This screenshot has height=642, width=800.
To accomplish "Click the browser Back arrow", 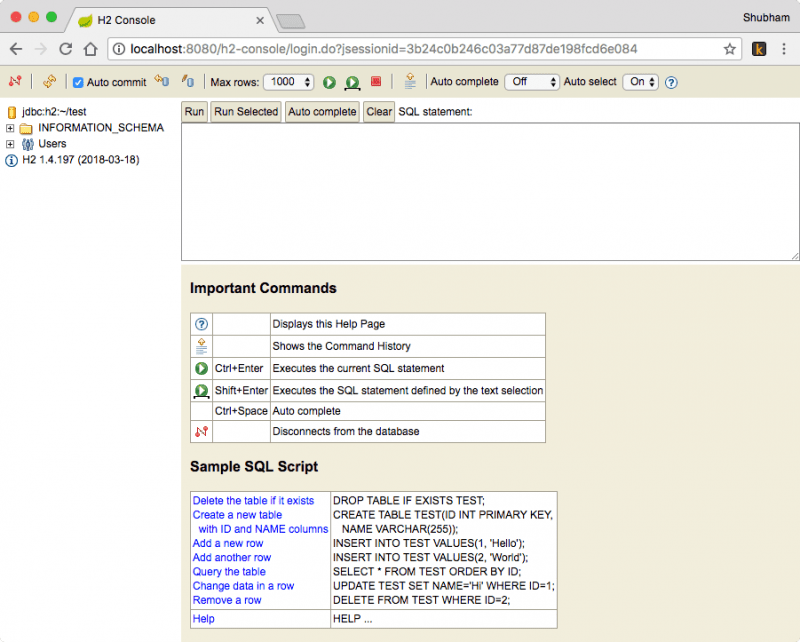I will coord(16,49).
